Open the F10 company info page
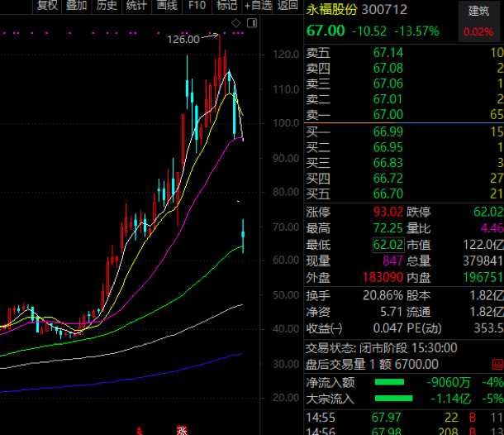This screenshot has height=435, width=504. point(197,6)
